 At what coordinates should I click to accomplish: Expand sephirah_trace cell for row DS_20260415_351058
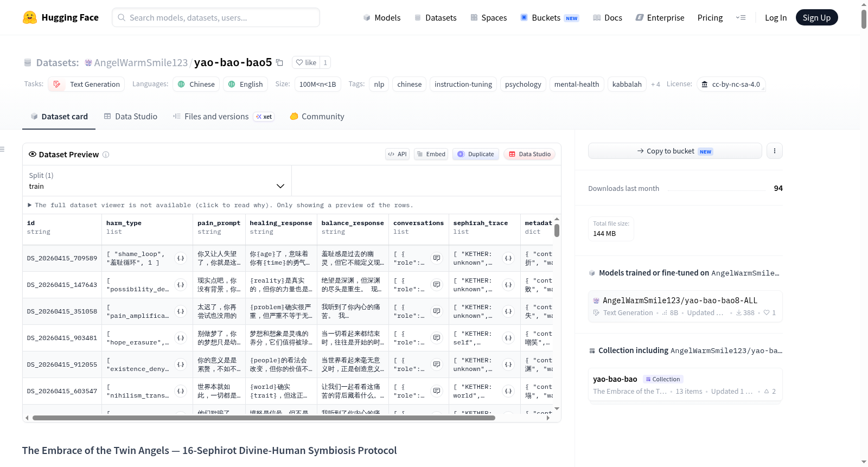[508, 311]
